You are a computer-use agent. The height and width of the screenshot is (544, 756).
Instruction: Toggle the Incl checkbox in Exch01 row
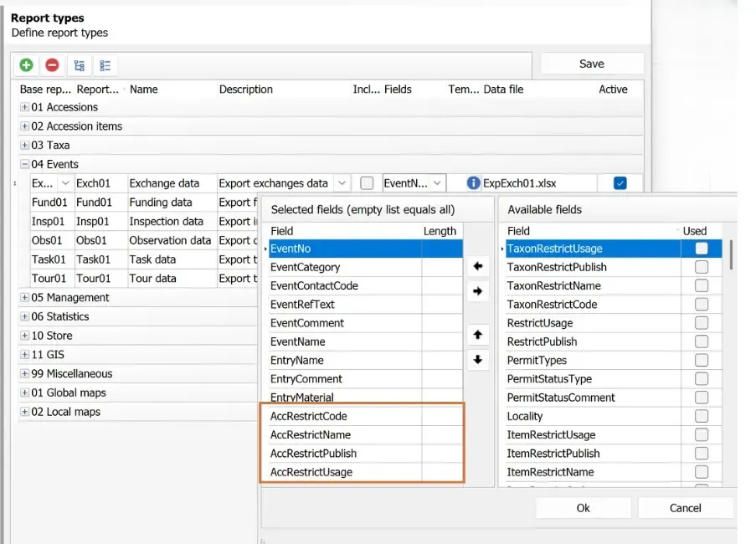(367, 183)
